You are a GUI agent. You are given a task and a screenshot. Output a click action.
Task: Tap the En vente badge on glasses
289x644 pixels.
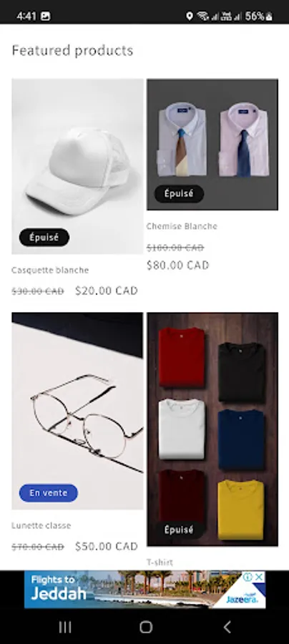coord(49,493)
